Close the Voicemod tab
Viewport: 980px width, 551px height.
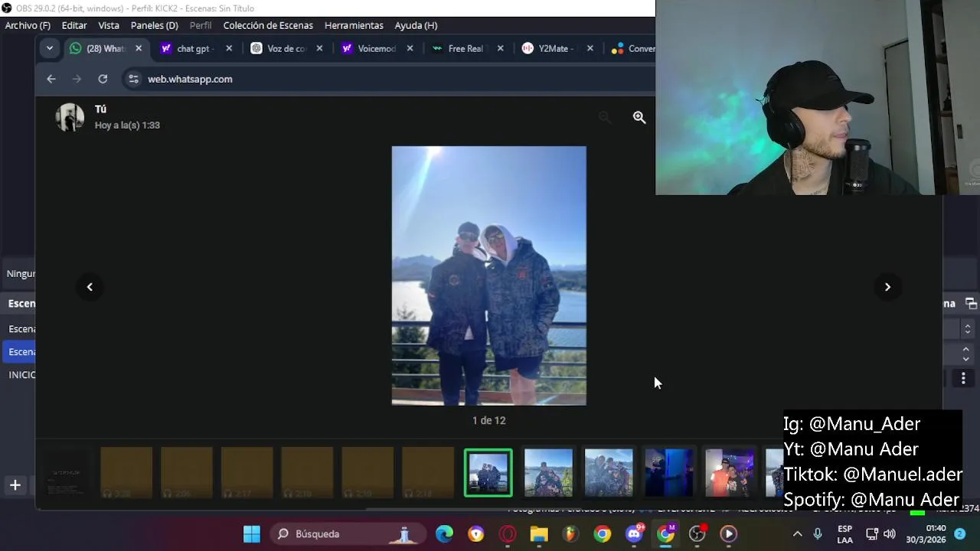coord(410,48)
